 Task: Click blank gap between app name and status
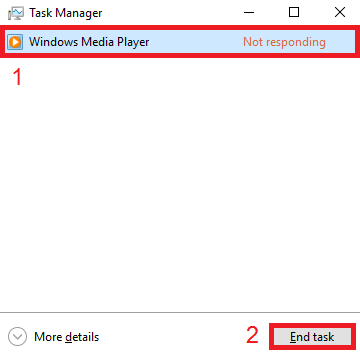pyautogui.click(x=196, y=42)
